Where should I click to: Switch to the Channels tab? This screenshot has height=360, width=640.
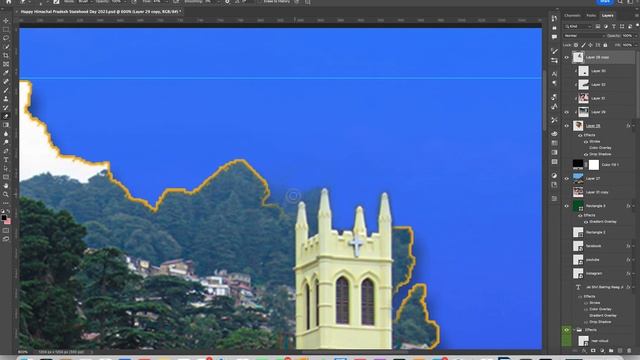(x=572, y=16)
